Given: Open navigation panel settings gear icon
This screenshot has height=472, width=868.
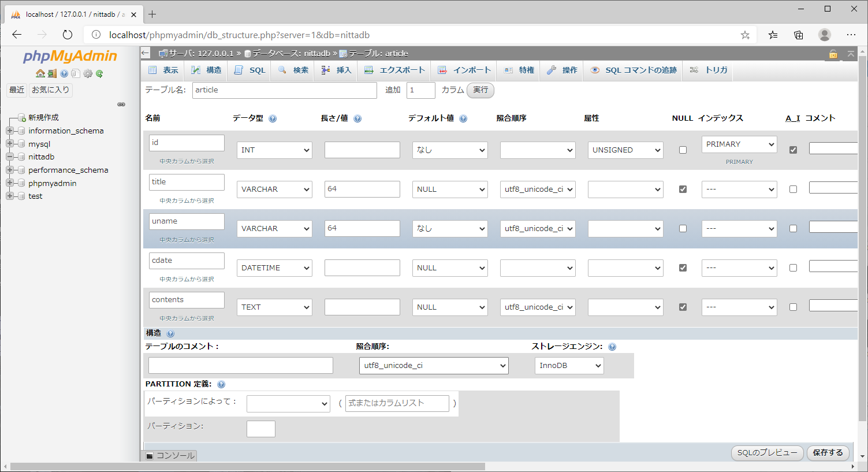Looking at the screenshot, I should pyautogui.click(x=88, y=73).
